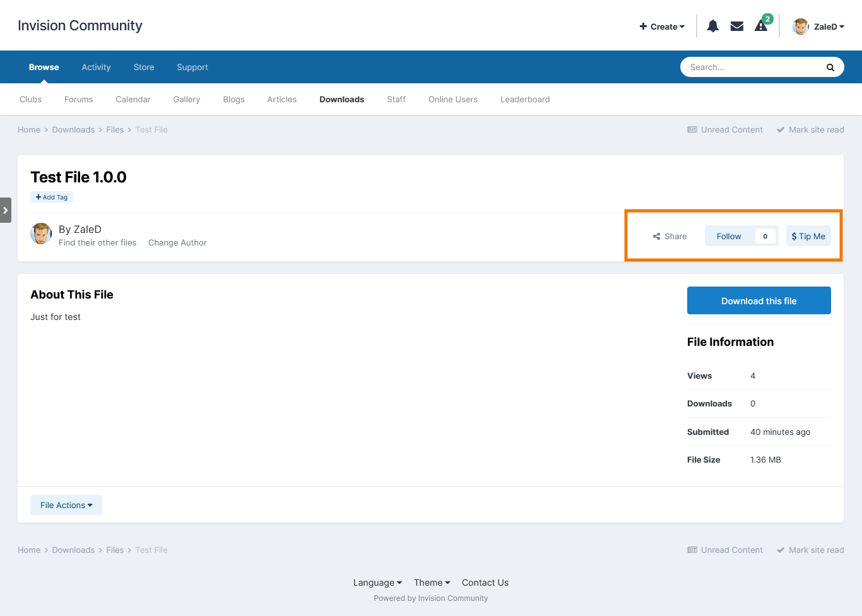Click the '1.36 MB' file size value
The height and width of the screenshot is (616, 862).
click(765, 459)
